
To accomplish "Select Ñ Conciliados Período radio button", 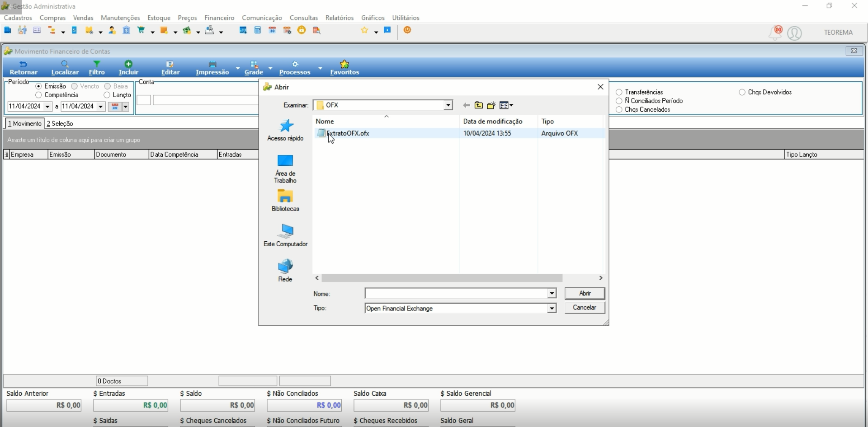I will [x=619, y=101].
